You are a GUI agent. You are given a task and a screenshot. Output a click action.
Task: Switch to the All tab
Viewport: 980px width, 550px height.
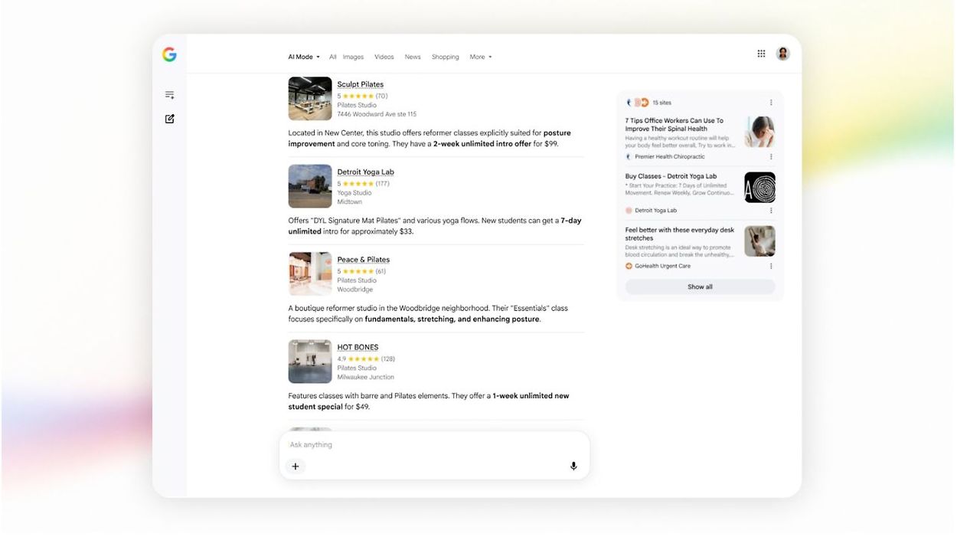[x=332, y=57]
